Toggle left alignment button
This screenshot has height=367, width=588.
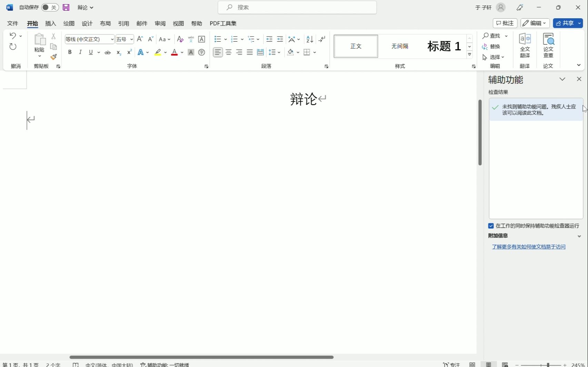[x=218, y=52]
